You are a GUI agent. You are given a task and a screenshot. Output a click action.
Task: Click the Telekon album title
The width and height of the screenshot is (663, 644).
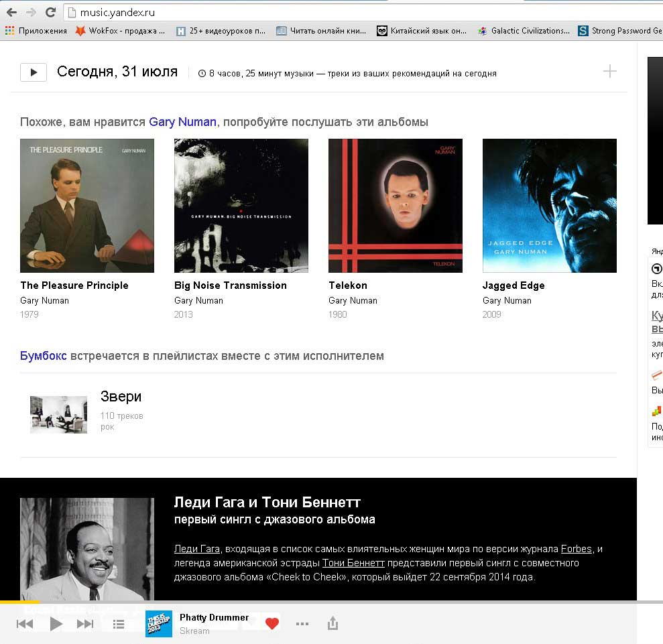348,285
